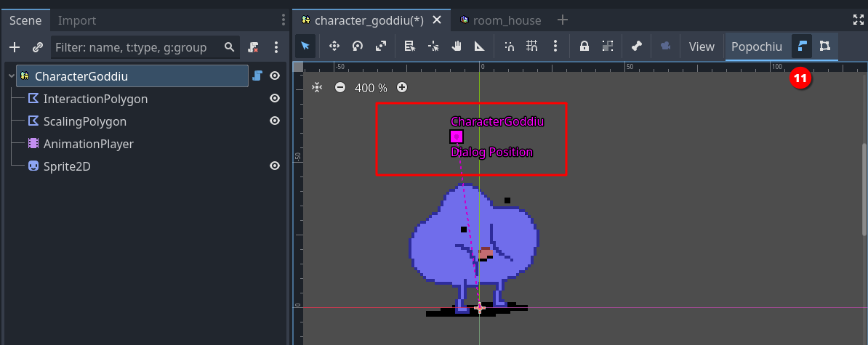Screen dimensions: 868x345
Task: Open scene script filter icon next to search
Action: 253,47
